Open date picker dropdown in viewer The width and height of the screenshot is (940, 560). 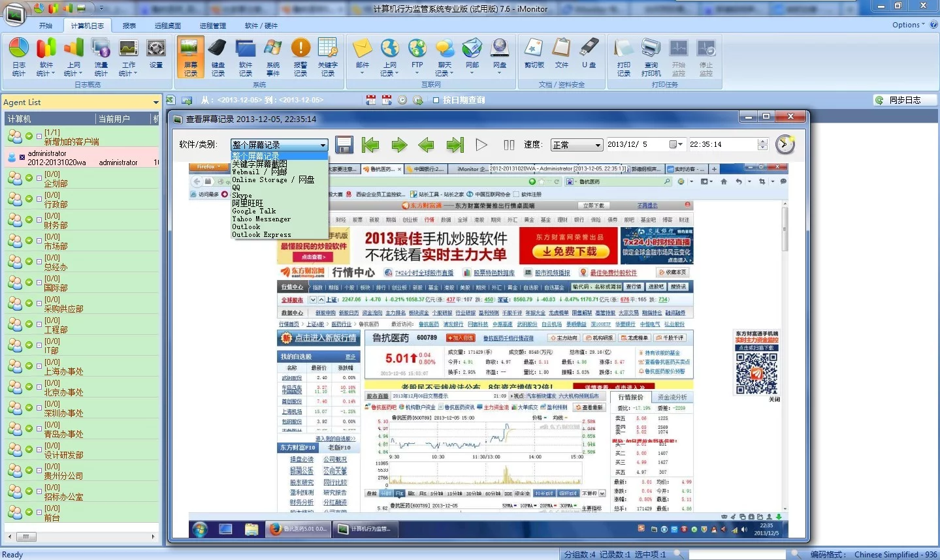tap(676, 144)
